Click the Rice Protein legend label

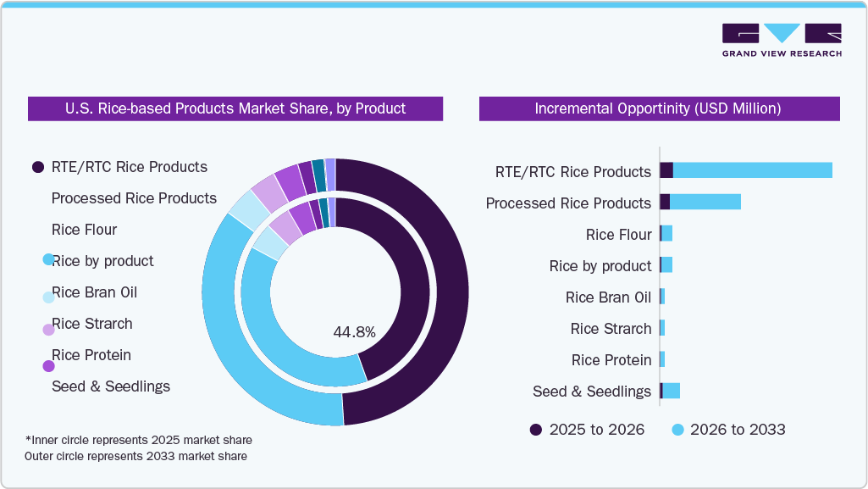tap(91, 355)
